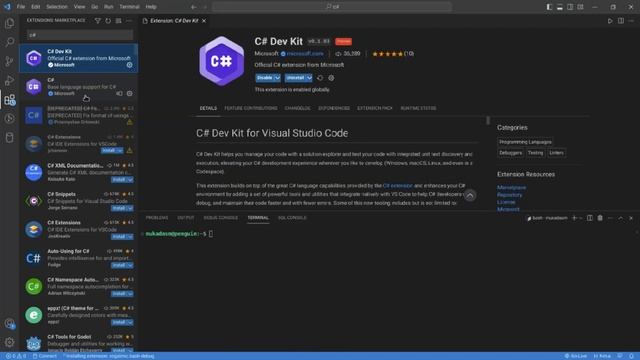Switch to the Runtime Status tab
Viewport: 640px width, 360px height.
(x=418, y=108)
